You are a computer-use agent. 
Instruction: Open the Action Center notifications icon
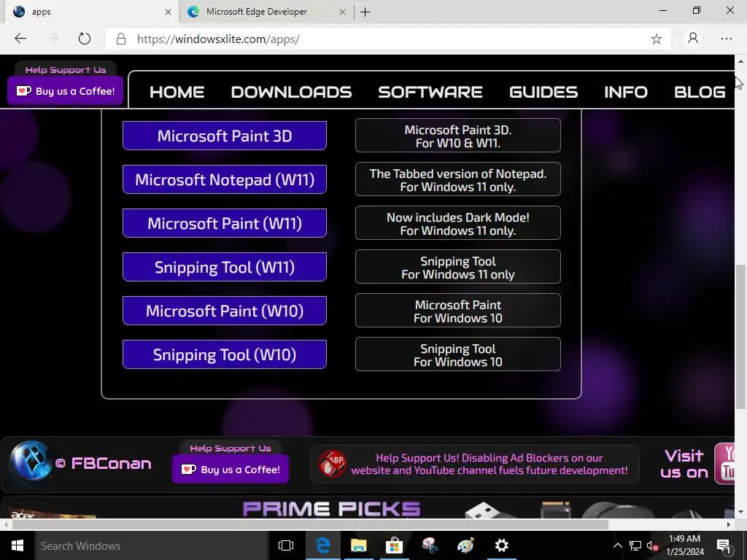[724, 545]
